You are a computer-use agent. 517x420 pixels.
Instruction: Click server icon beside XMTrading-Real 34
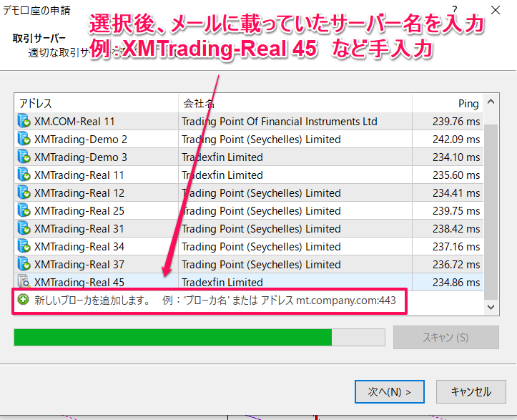click(24, 246)
